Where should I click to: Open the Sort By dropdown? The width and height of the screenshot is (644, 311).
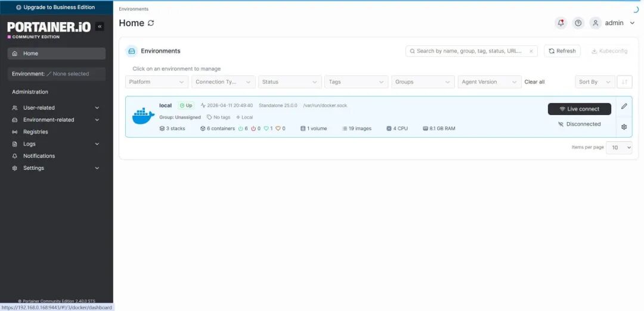point(595,82)
